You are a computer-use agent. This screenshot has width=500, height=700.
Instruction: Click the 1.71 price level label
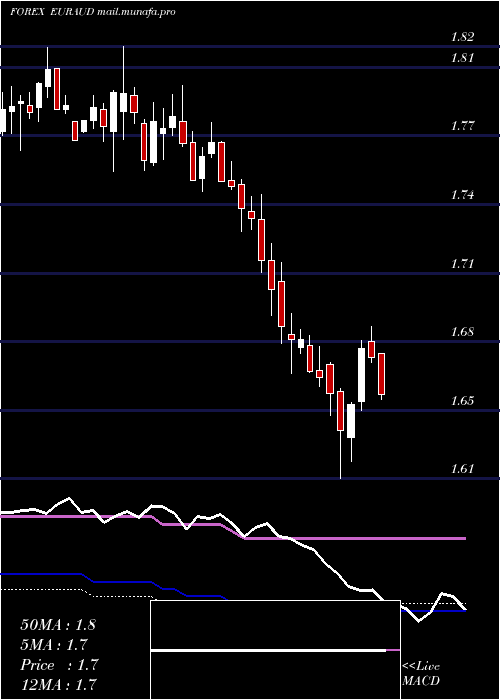[x=462, y=263]
